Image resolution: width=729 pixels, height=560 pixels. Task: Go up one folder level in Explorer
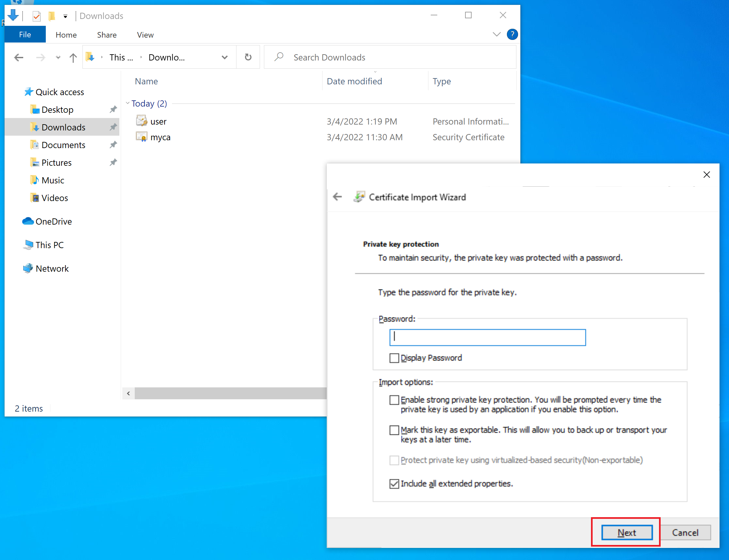tap(73, 58)
